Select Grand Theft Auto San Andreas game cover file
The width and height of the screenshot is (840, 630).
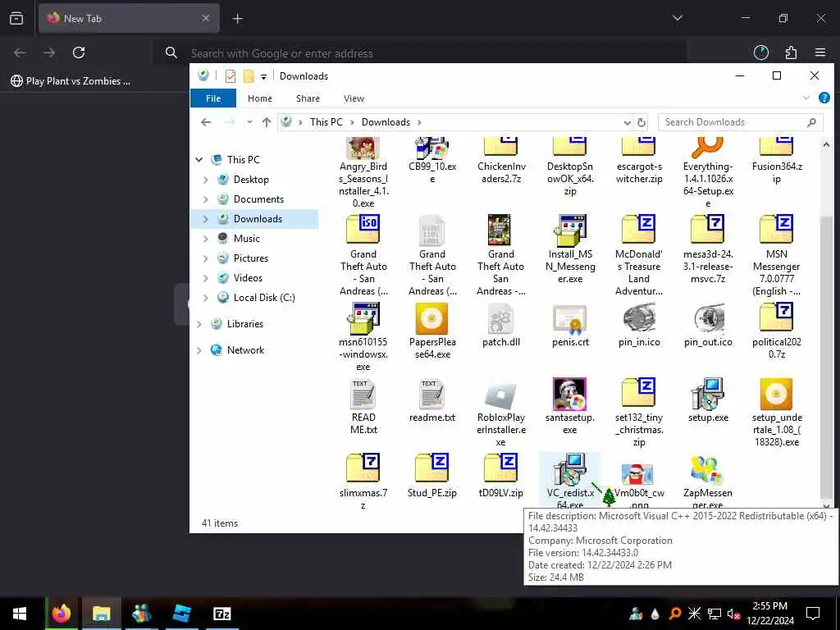pyautogui.click(x=500, y=230)
